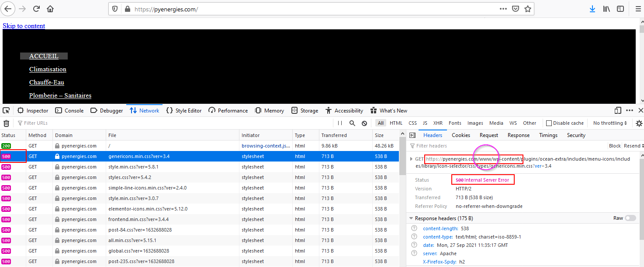Click the browser reload page icon

point(37,9)
